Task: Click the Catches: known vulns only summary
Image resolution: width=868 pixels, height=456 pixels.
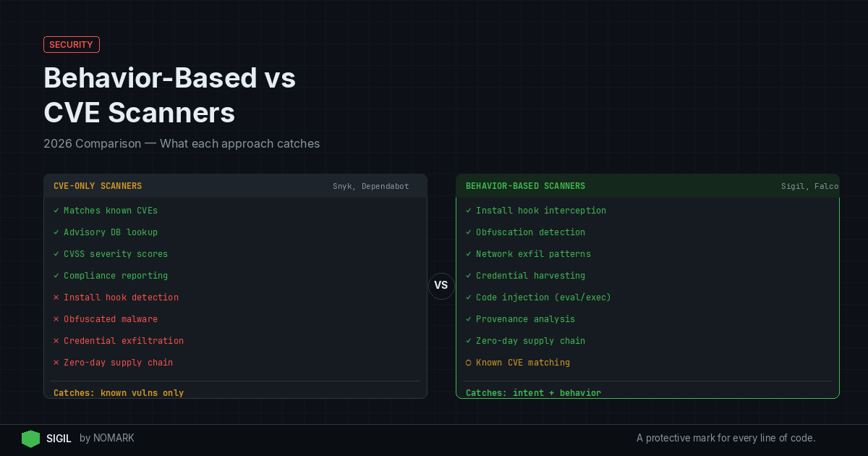Action: 119,393
